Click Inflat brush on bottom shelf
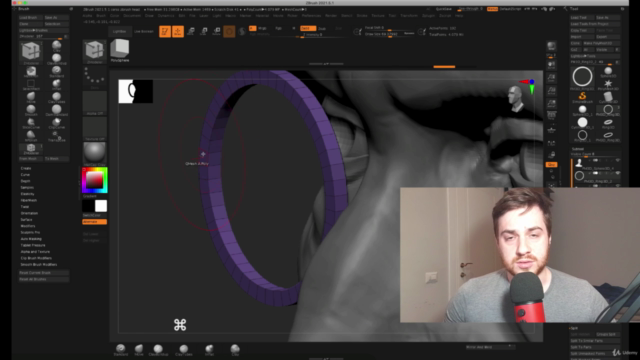 click(209, 350)
